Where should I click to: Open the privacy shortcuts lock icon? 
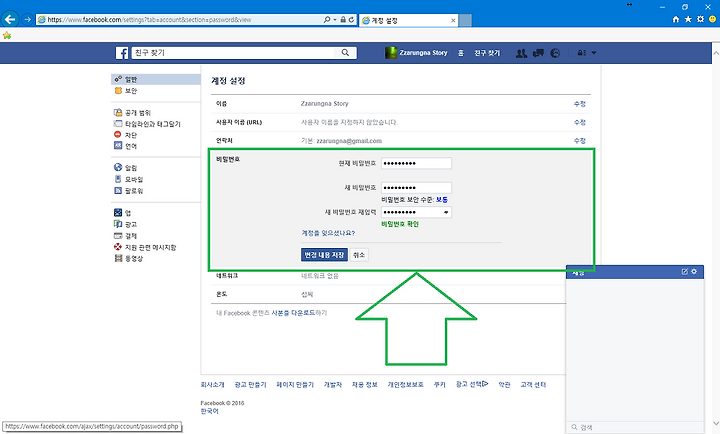(581, 53)
